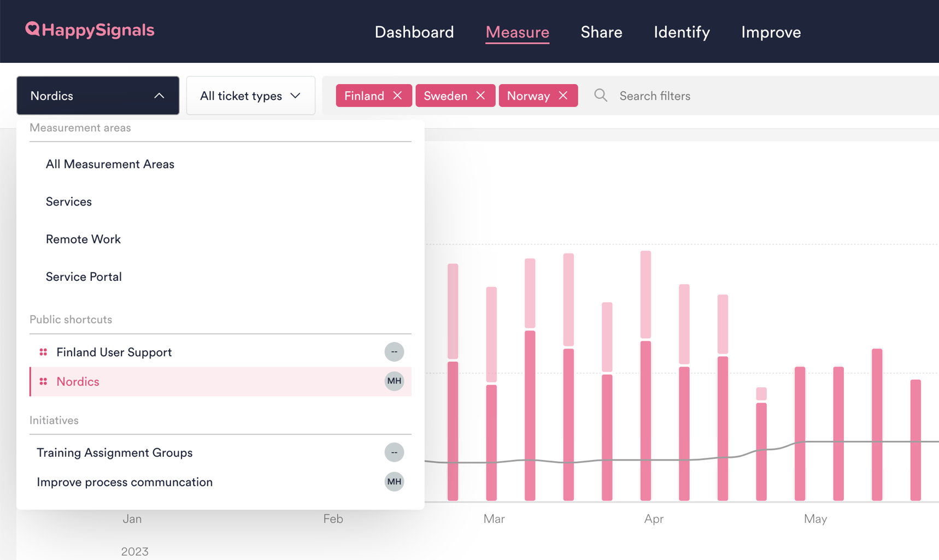Click the badge beside Training Assignment Groups

pyautogui.click(x=394, y=452)
